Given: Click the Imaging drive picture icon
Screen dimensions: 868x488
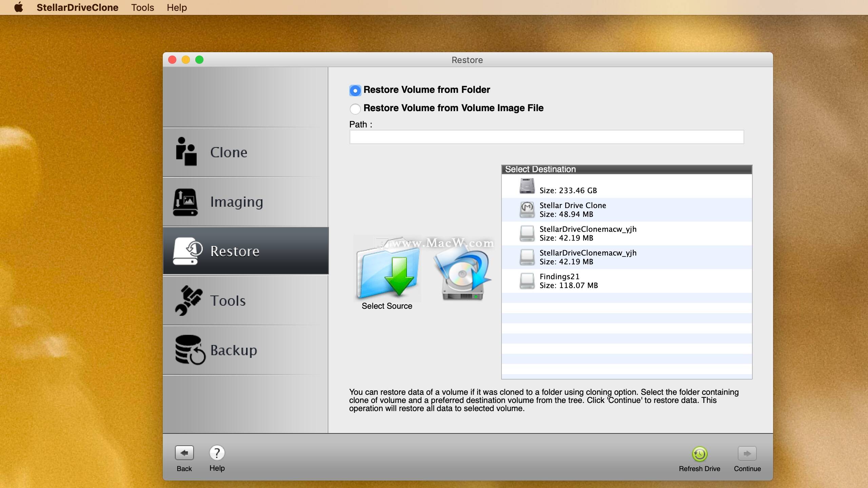Looking at the screenshot, I should click(x=185, y=202).
